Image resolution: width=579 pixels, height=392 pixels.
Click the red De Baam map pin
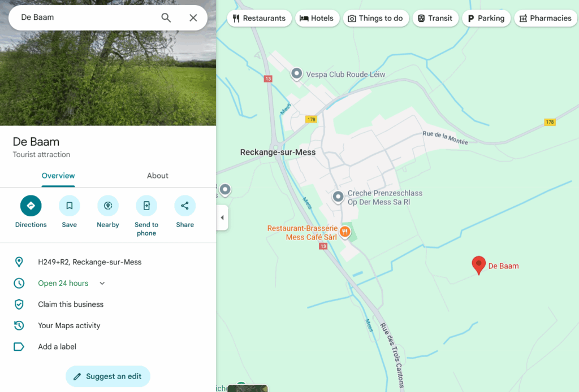(478, 264)
